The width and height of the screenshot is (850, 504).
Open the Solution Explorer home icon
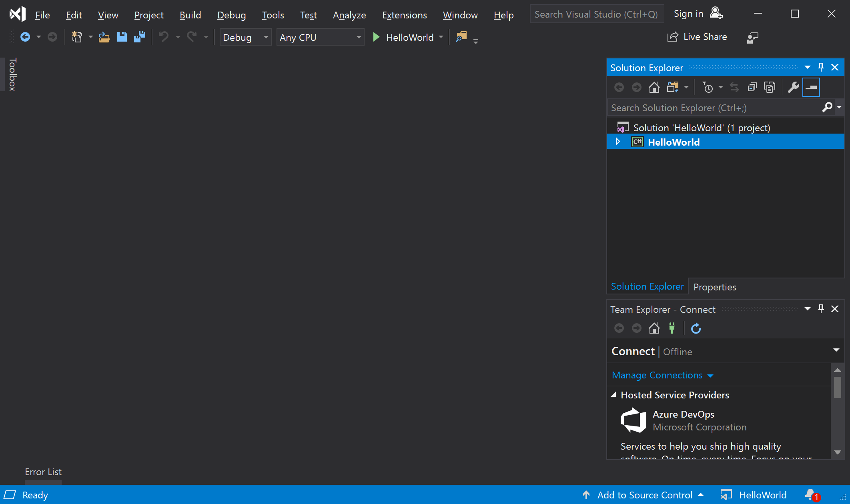[x=654, y=87]
